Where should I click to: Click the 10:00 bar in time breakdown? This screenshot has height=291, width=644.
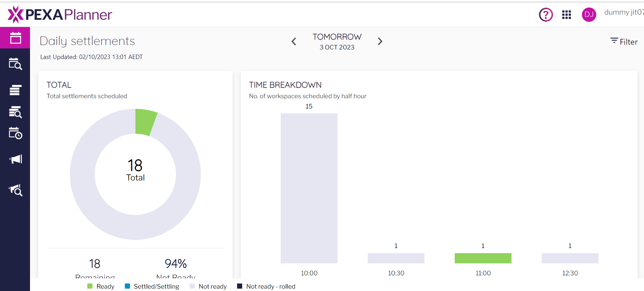pyautogui.click(x=309, y=188)
